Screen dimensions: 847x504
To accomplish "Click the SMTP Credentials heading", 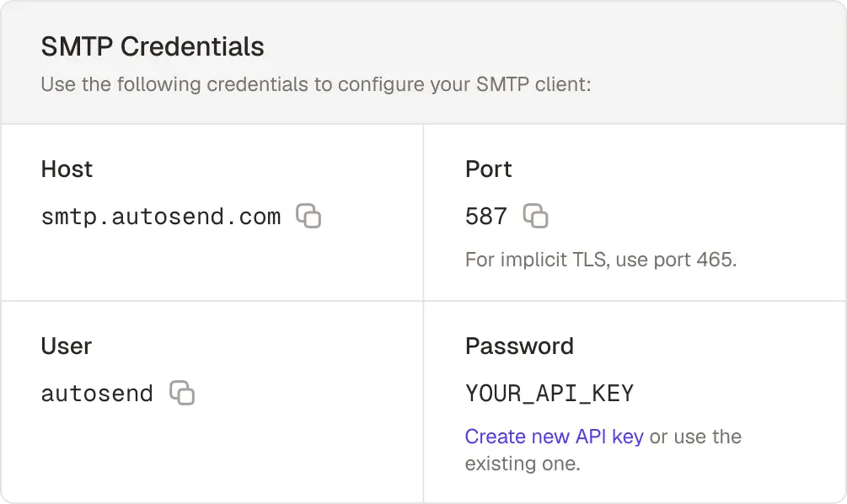I will (153, 46).
